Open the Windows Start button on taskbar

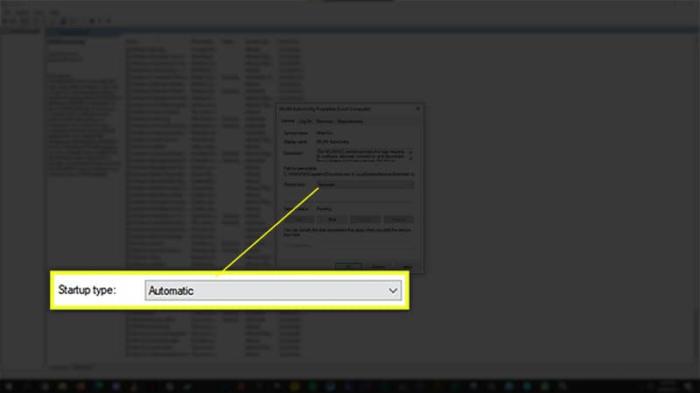[x=8, y=386]
